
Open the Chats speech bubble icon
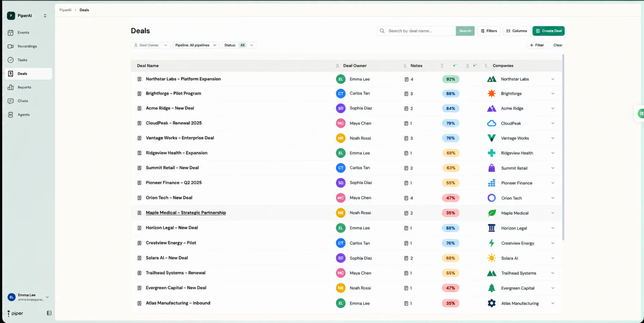tap(11, 101)
